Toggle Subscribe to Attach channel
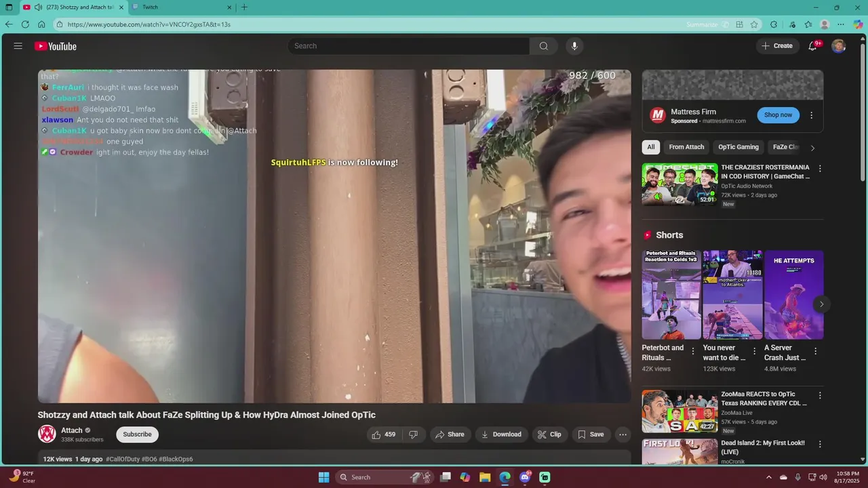Viewport: 868px width, 488px height. point(137,434)
